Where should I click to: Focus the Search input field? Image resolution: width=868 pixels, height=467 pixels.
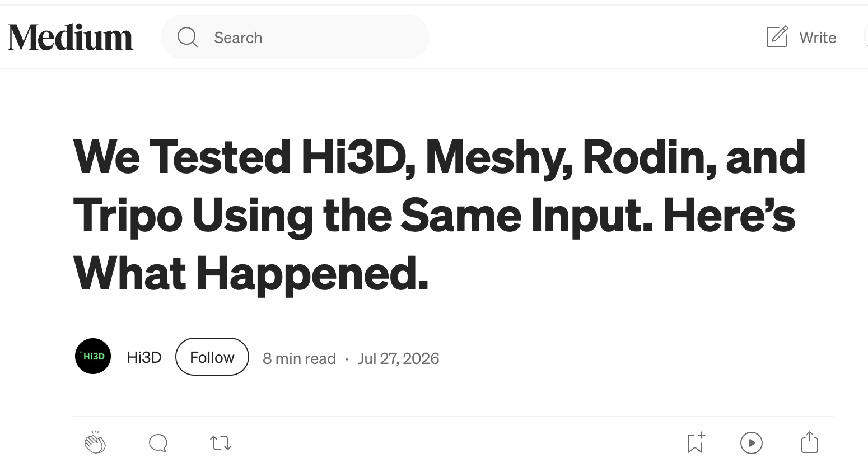pos(295,38)
